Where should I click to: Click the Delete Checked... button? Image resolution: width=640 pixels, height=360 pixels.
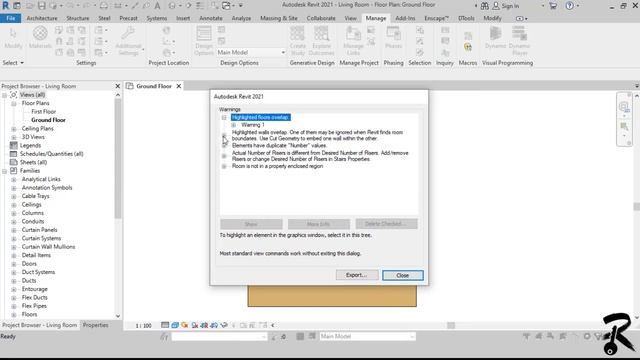387,224
